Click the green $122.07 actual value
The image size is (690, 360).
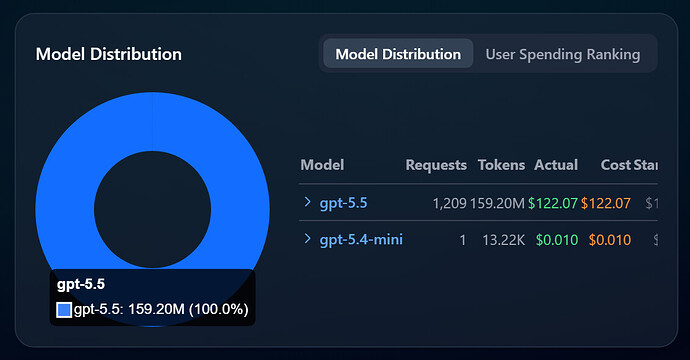click(553, 203)
